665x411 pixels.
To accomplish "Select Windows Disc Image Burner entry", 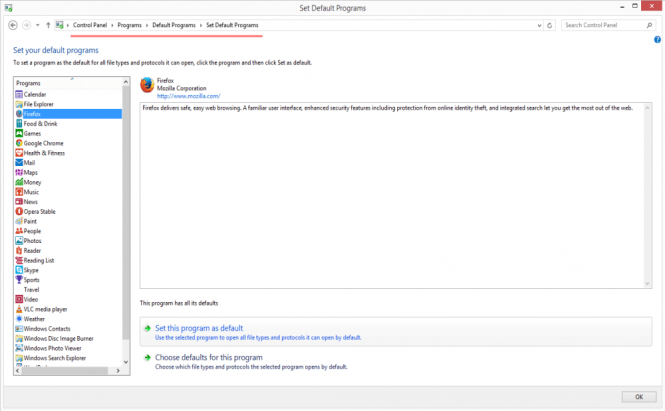I will (x=58, y=338).
